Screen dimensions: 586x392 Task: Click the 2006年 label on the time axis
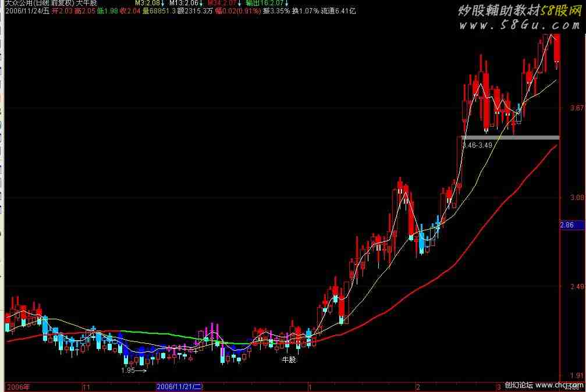(x=18, y=387)
